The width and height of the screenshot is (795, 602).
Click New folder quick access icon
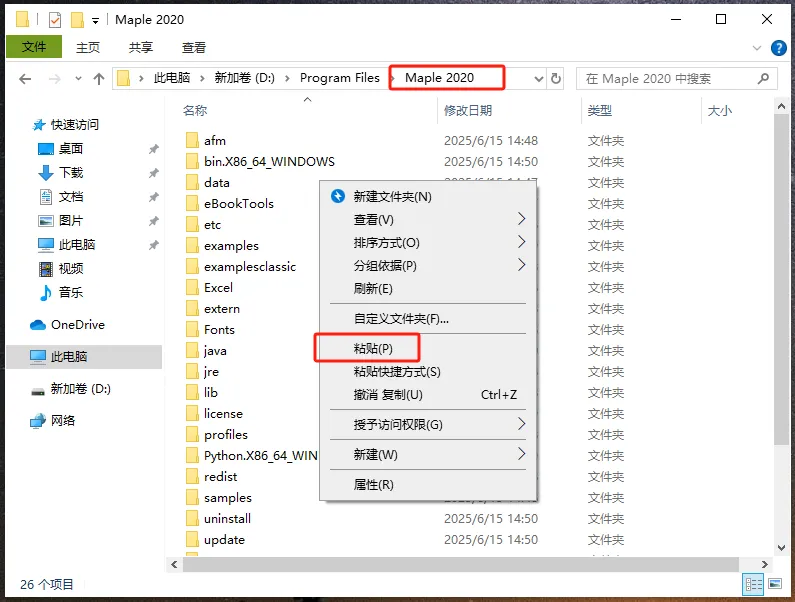77,20
